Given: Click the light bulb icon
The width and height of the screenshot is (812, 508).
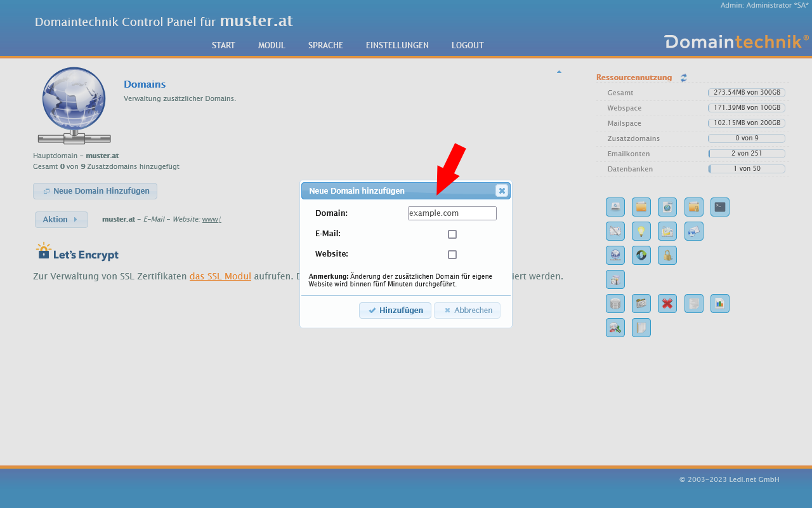Looking at the screenshot, I should [641, 231].
